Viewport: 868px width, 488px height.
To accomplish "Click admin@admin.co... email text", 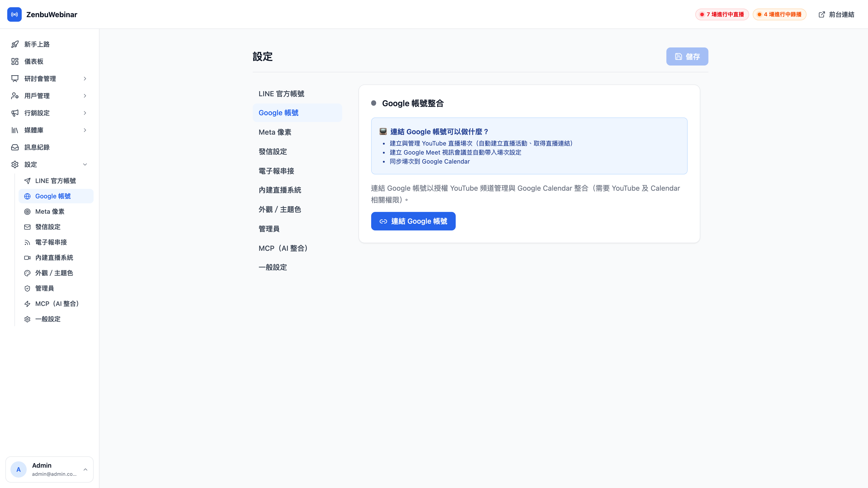I will point(54,474).
